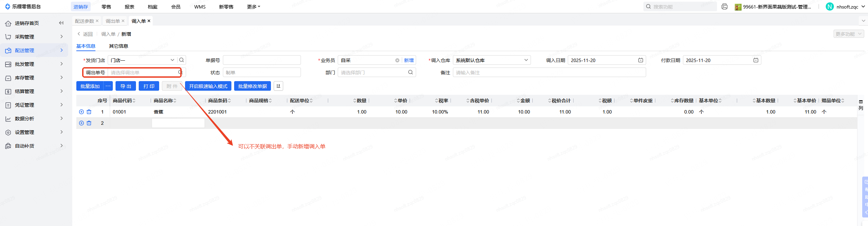The image size is (868, 226).
Task: Open calendar picker for 调入日期
Action: [x=641, y=60]
